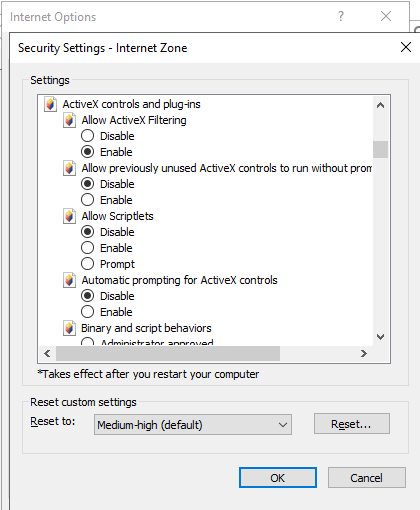Confirm settings with the OK button
Viewport: 420px width, 510px height.
pyautogui.click(x=278, y=478)
